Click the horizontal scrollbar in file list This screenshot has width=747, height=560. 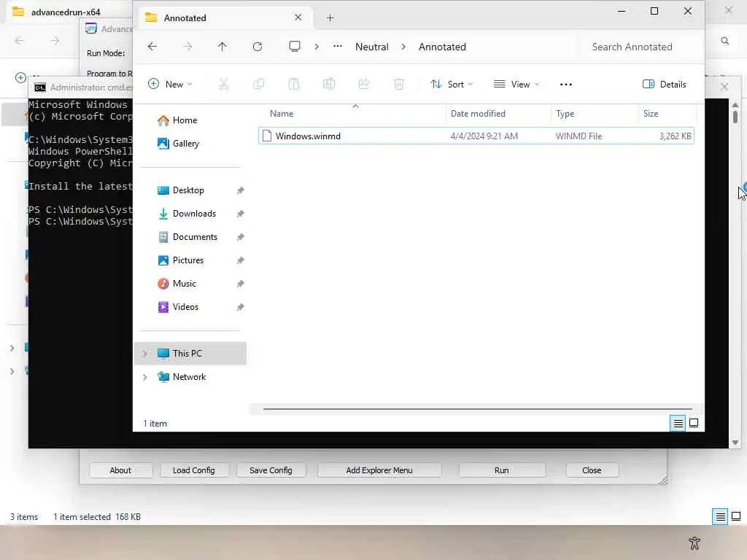(477, 408)
